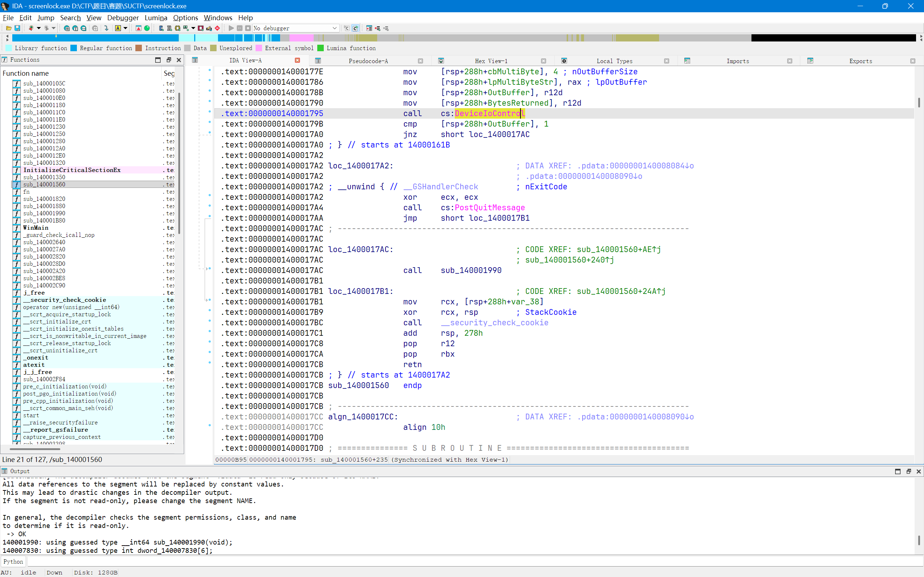Click the blue down arrow jump icon
The height and width of the screenshot is (577, 924).
point(106,28)
